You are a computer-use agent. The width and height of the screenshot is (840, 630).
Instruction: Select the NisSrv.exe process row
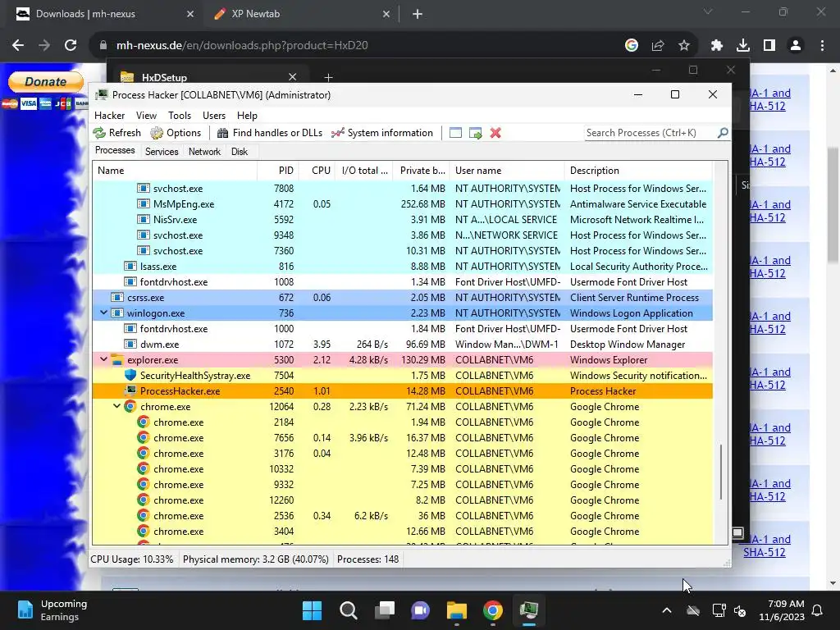[x=402, y=220]
